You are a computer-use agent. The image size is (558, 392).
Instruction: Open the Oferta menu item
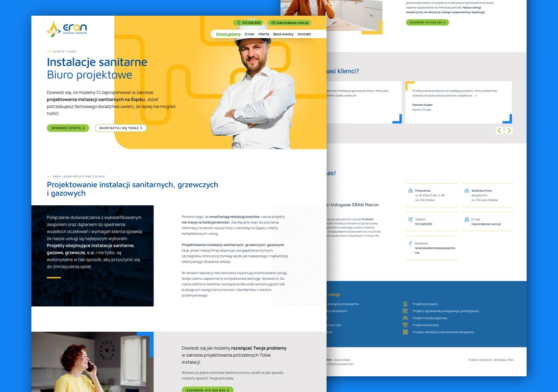(x=264, y=34)
